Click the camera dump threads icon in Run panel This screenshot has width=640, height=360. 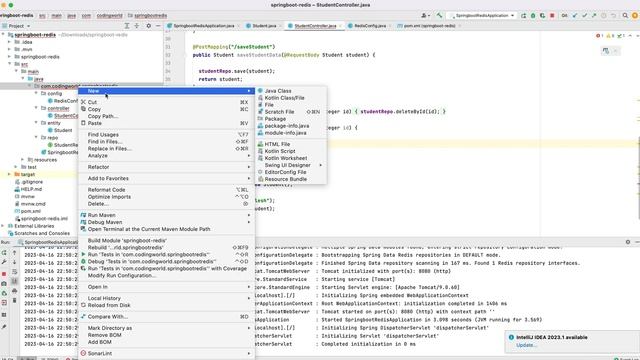[4, 283]
